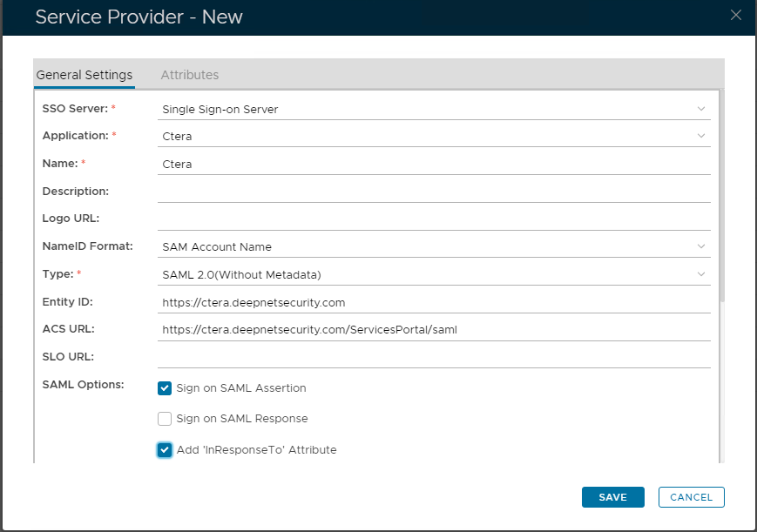This screenshot has height=532, width=757.
Task: Open the Application dropdown
Action: click(701, 136)
